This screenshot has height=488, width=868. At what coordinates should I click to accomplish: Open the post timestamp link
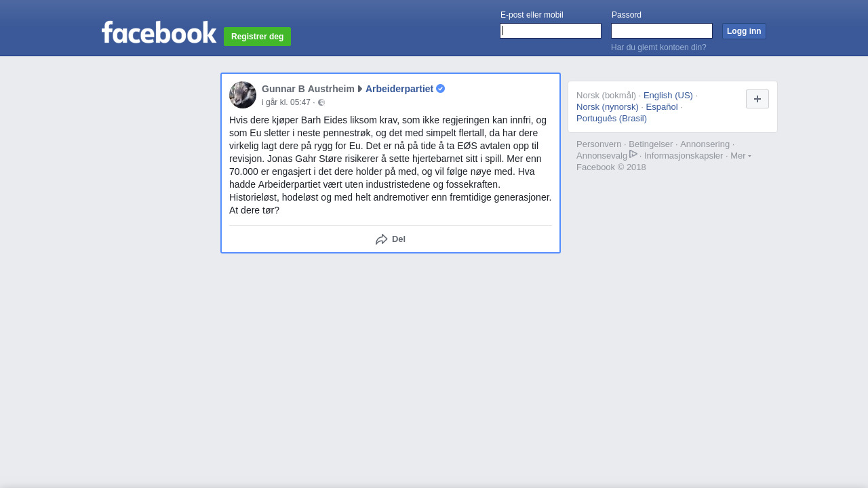[286, 103]
